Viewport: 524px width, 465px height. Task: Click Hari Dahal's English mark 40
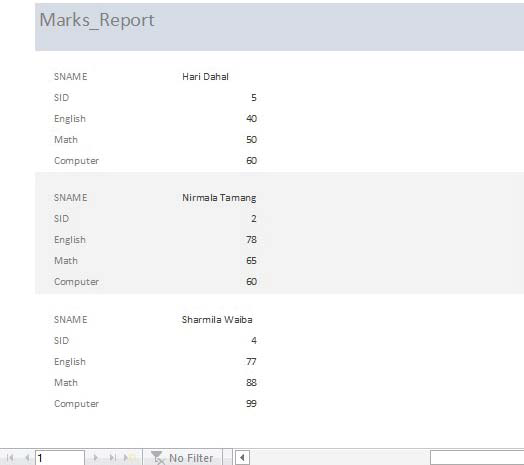[x=251, y=119]
